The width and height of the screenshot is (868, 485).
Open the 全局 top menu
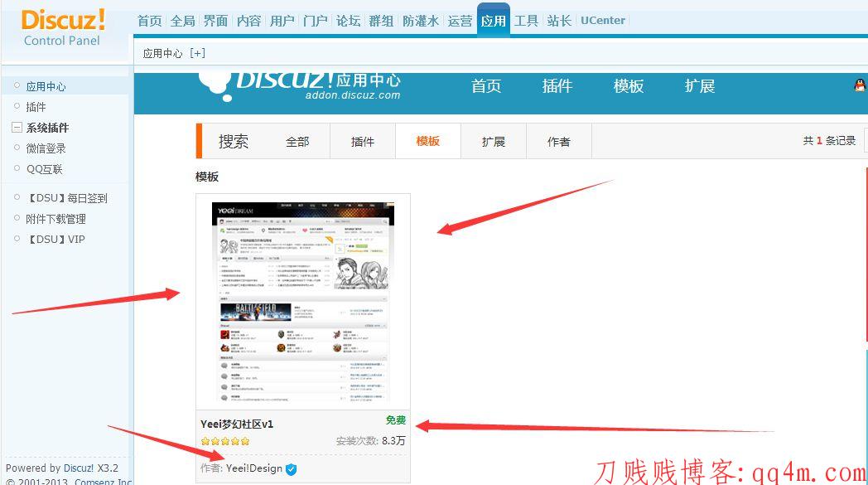(x=183, y=21)
